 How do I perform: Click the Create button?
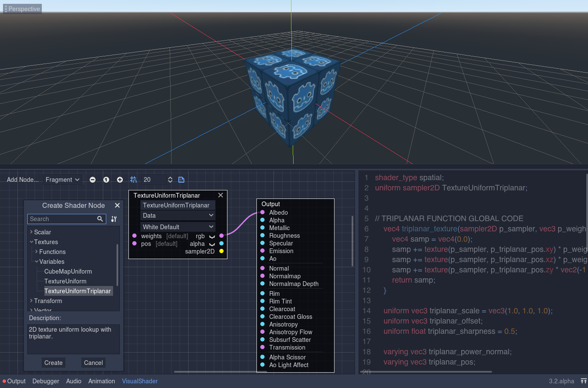53,363
